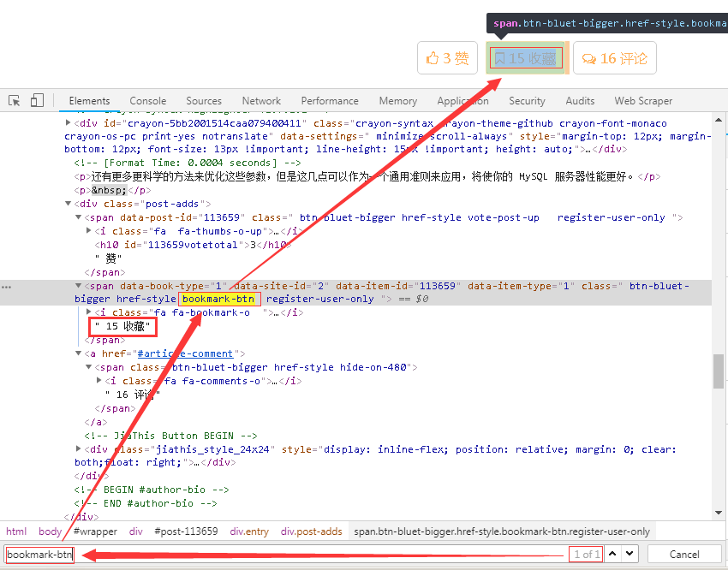This screenshot has width=728, height=570.
Task: Expand the fa-comments-o i element
Action: (x=98, y=380)
